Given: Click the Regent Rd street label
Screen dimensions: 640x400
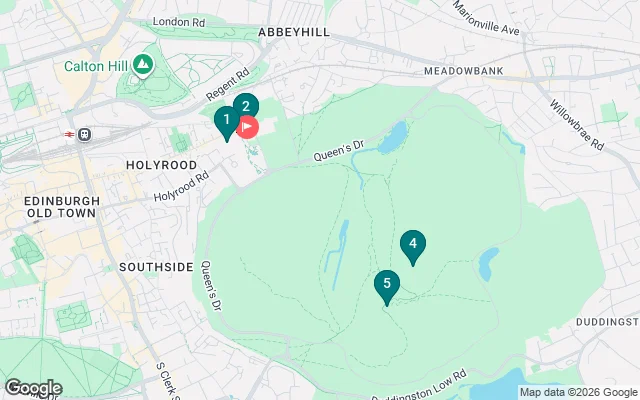Looking at the screenshot, I should click(227, 84).
